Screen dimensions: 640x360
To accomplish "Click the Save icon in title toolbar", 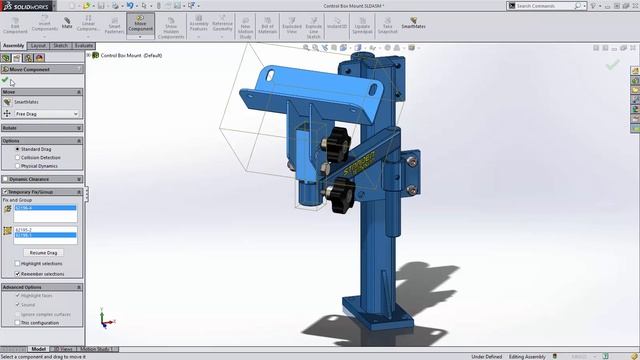I will coord(101,6).
